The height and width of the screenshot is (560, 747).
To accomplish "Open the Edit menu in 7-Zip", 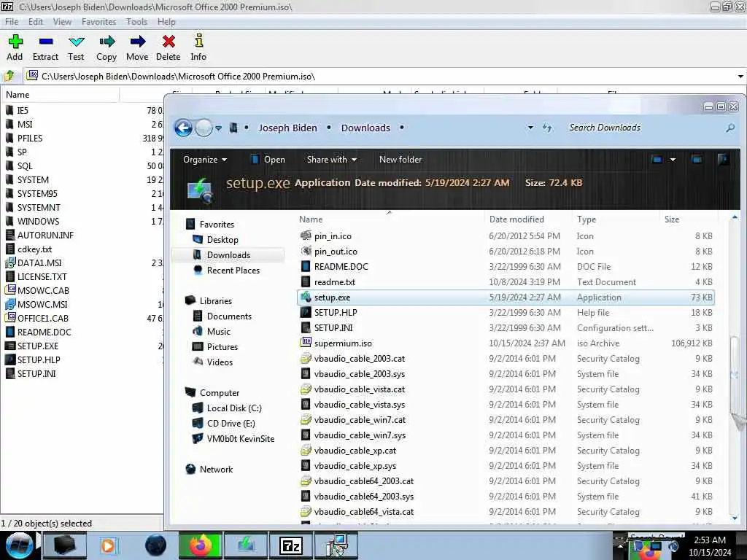I will point(36,21).
